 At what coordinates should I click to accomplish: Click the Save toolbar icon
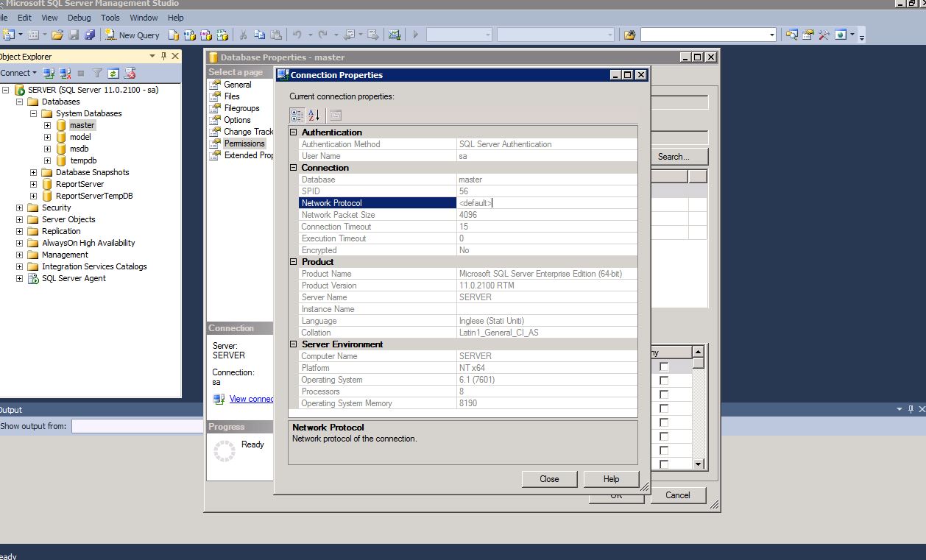point(74,35)
